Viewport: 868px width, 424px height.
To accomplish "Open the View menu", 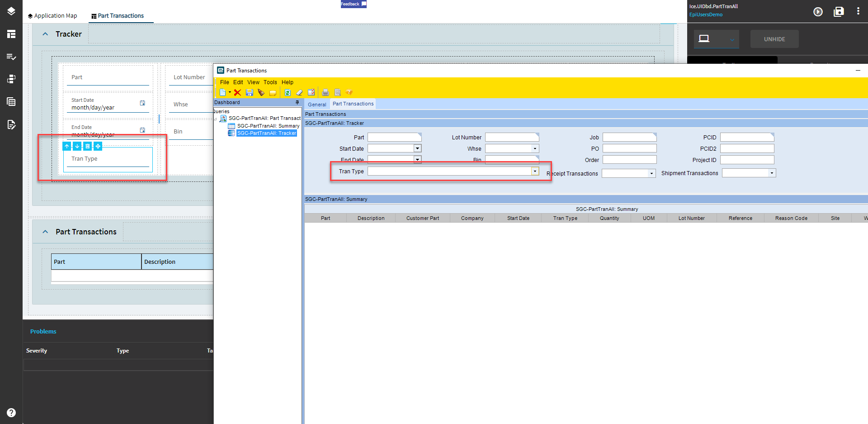I will 253,82.
